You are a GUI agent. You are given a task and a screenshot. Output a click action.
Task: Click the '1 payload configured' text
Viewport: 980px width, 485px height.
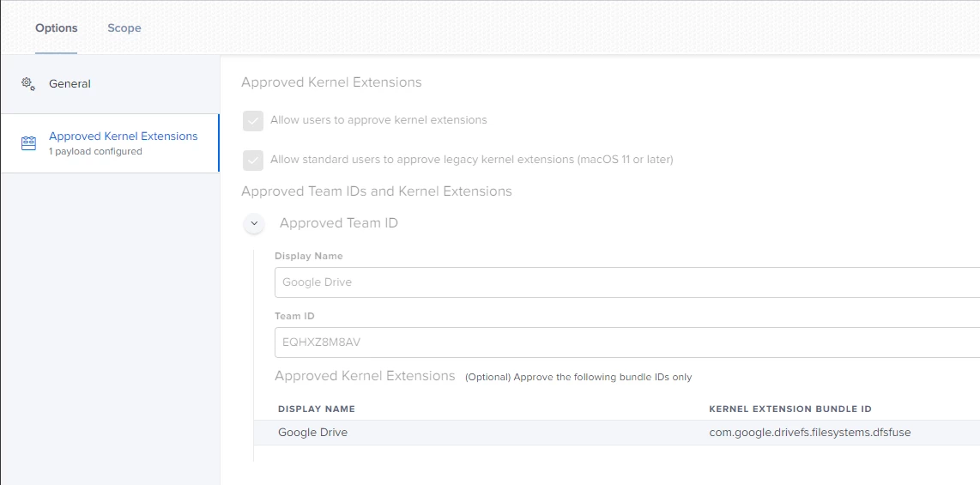pyautogui.click(x=95, y=152)
